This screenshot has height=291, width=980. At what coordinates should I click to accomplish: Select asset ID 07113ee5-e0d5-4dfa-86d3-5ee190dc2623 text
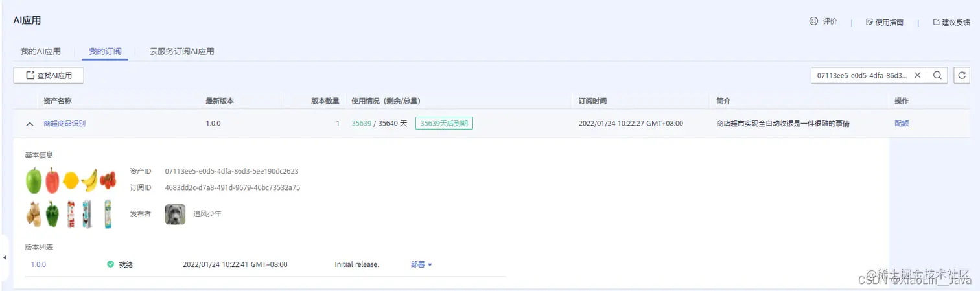coord(231,172)
